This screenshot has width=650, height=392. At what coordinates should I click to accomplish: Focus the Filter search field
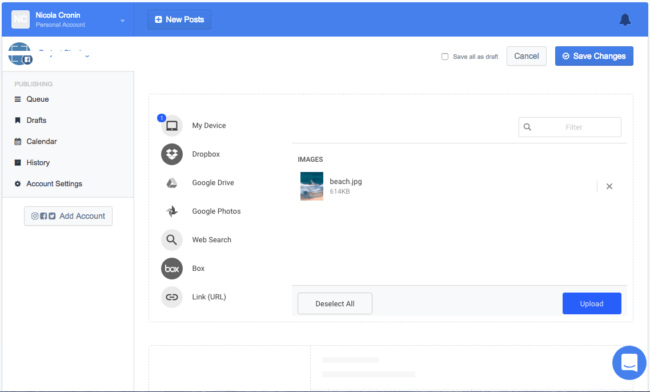point(570,127)
